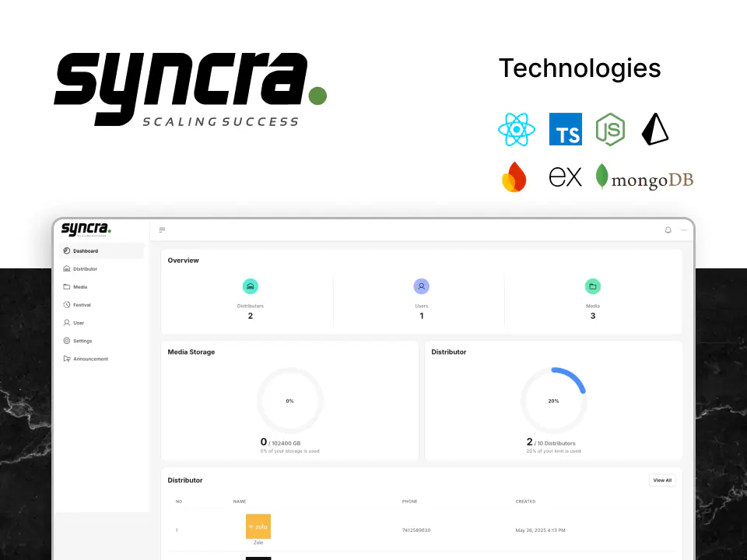Click the Festival clock icon
This screenshot has width=747, height=560.
[x=67, y=305]
